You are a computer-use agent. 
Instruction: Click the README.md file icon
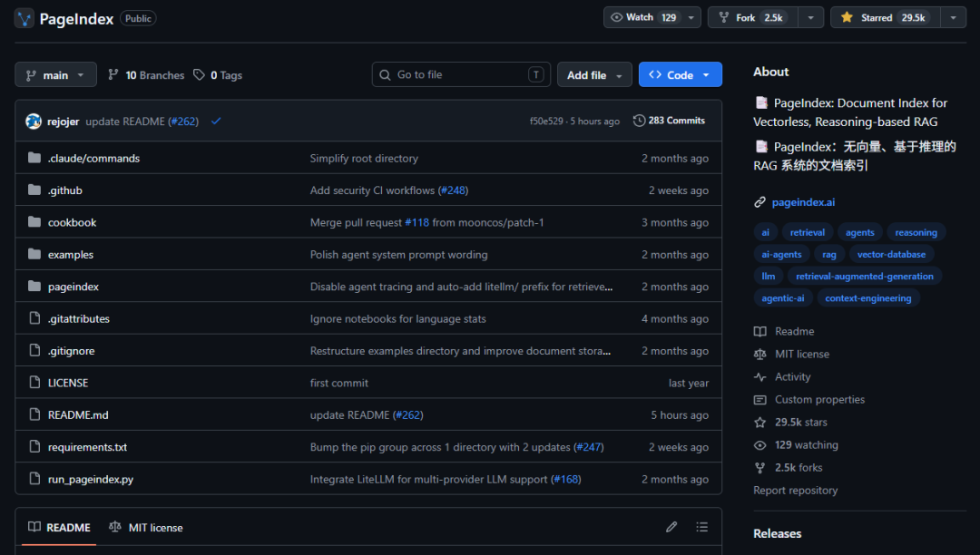tap(35, 414)
